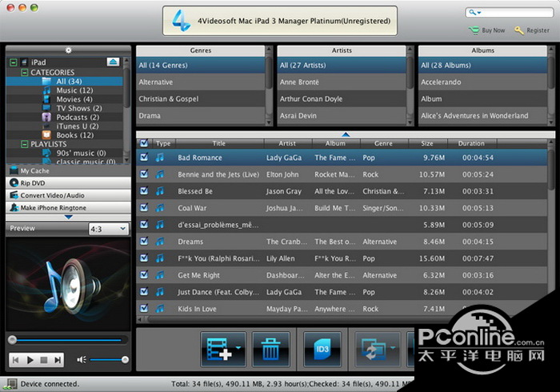Image resolution: width=560 pixels, height=392 pixels.
Task: Select Arthur Conan Doyle in Artists
Action: pyautogui.click(x=342, y=99)
